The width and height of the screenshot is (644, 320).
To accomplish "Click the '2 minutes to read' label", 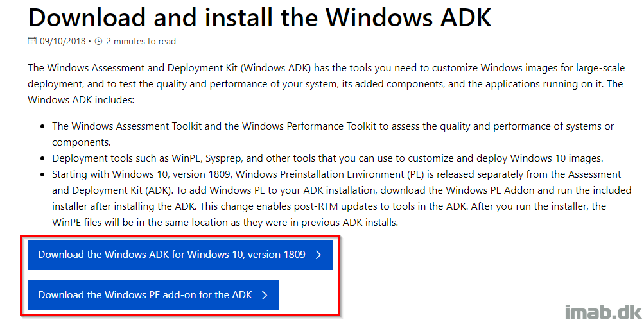I will click(141, 41).
